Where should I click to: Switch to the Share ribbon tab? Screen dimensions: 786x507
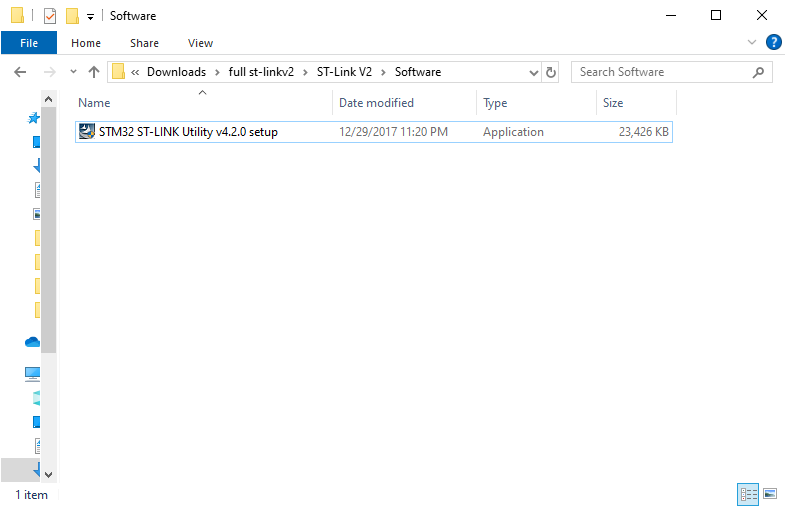[144, 43]
